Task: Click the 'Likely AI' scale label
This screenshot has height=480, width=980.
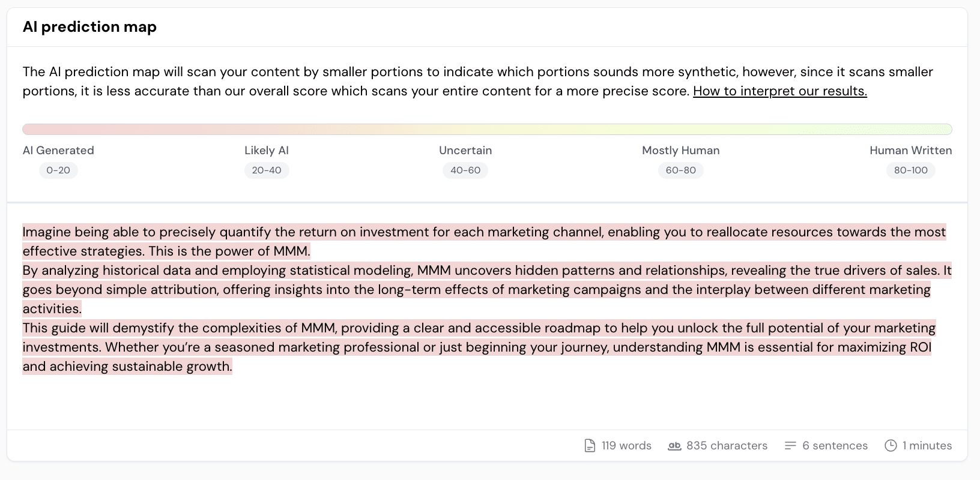Action: (x=267, y=151)
